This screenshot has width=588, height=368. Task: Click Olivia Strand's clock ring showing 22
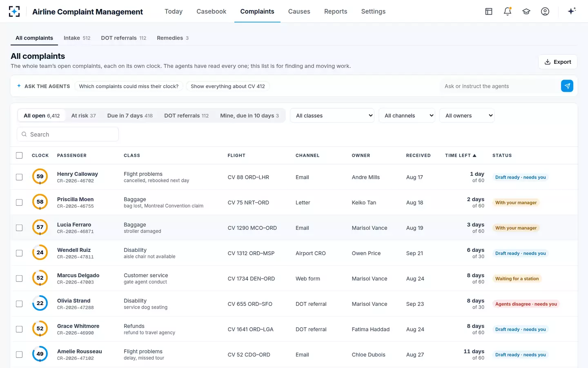click(40, 303)
